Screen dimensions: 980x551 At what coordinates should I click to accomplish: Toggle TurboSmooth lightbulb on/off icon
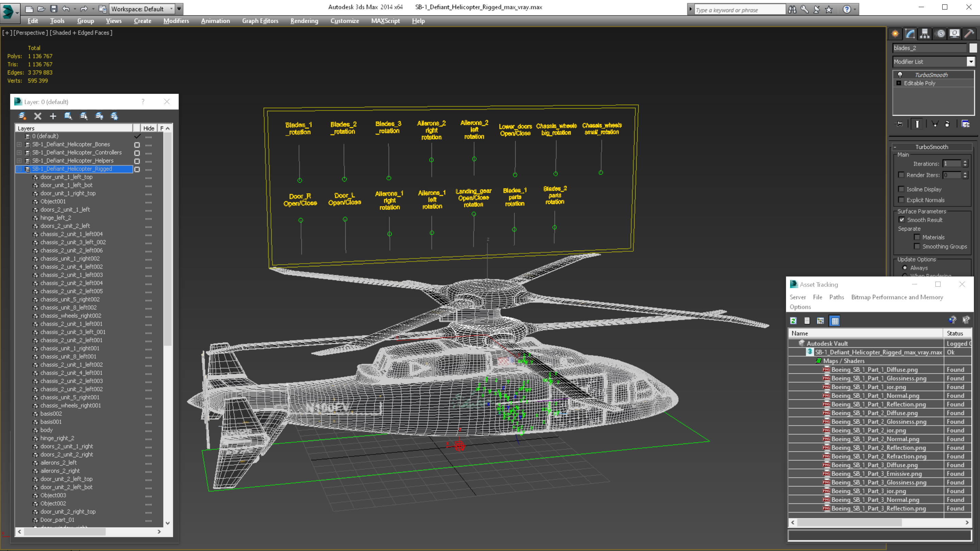point(900,75)
